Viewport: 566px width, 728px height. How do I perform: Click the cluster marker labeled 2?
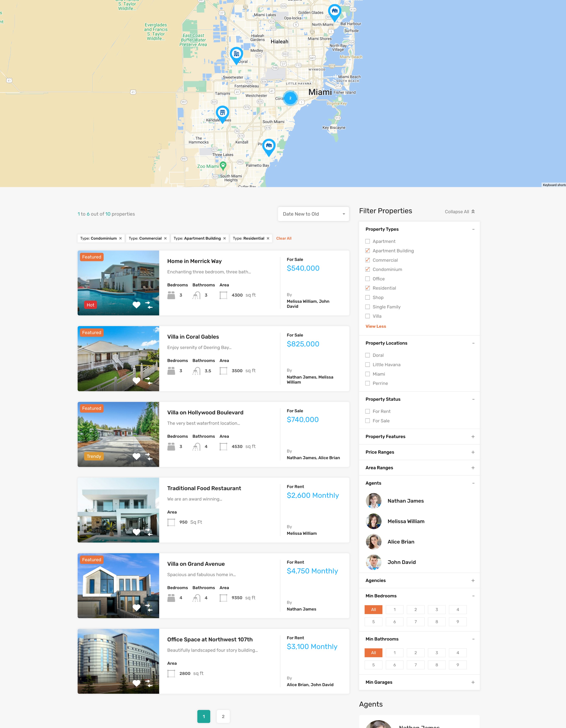coord(290,98)
